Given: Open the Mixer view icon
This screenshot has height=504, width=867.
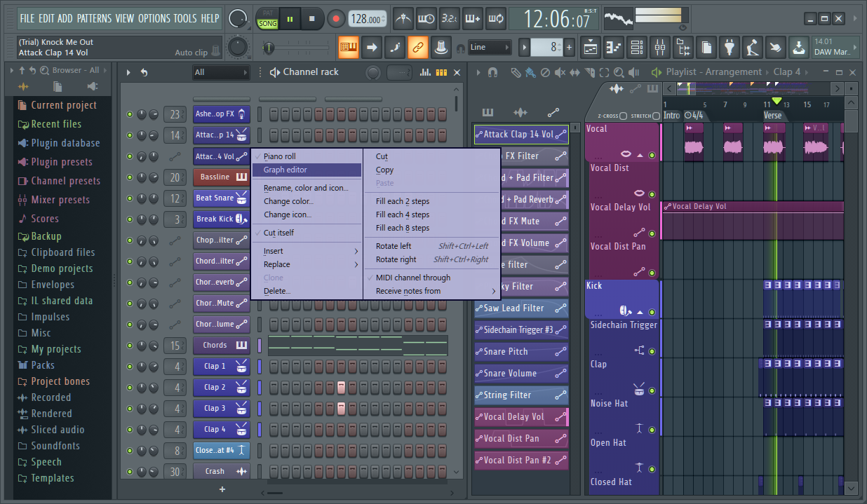Looking at the screenshot, I should pos(660,47).
